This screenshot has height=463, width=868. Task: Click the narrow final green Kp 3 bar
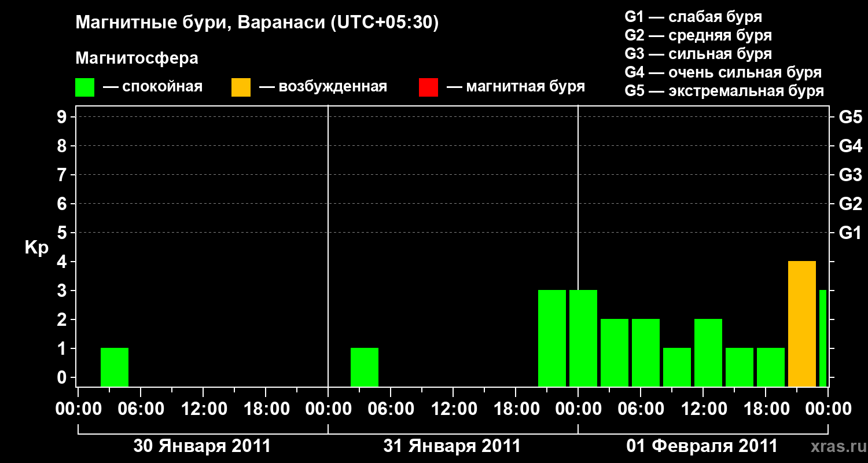pyautogui.click(x=823, y=338)
